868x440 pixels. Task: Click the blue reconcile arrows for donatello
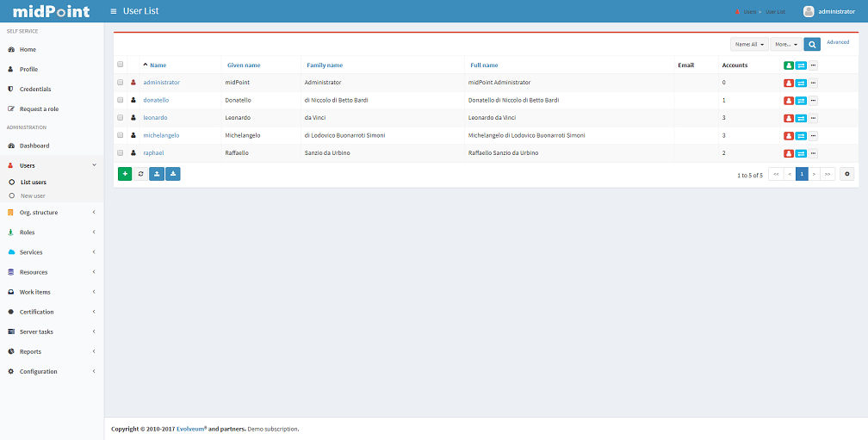point(801,100)
